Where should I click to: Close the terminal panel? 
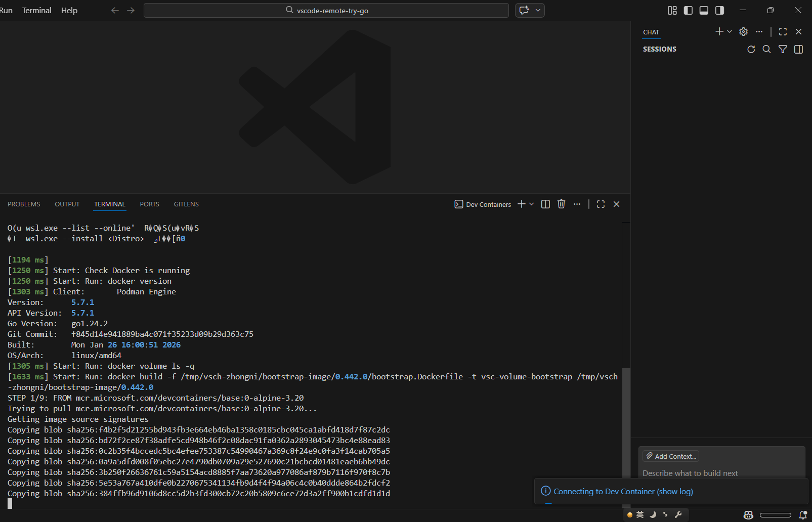coord(616,204)
